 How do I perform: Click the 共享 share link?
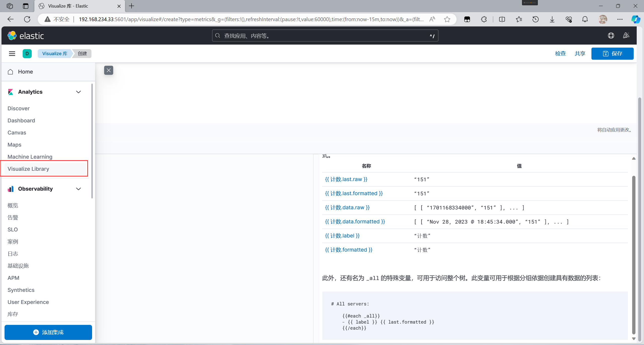pos(580,54)
